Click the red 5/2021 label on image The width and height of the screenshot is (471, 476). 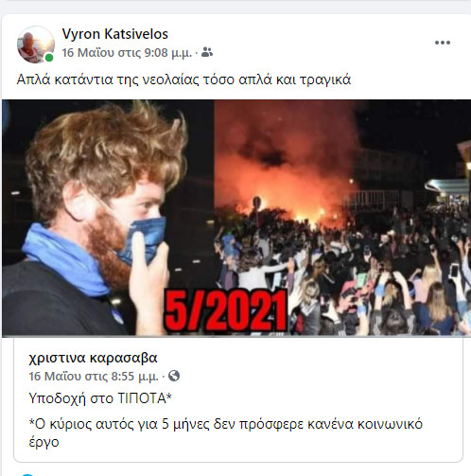coord(226,311)
